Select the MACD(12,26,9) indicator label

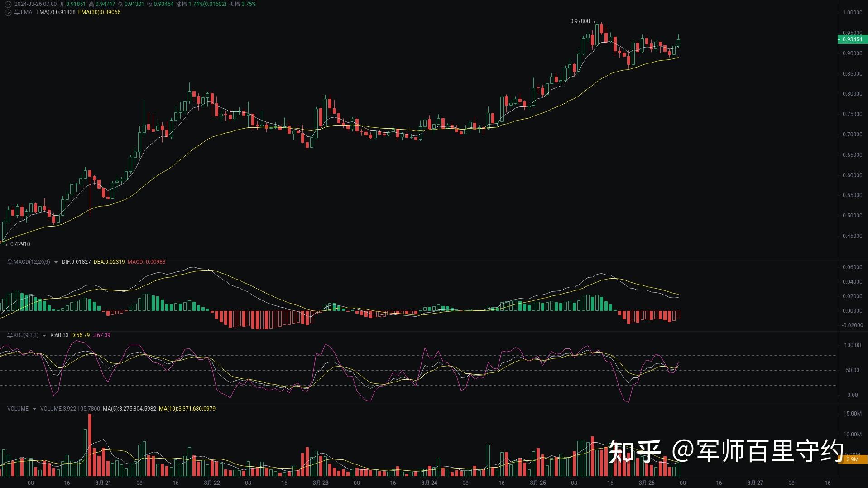32,262
